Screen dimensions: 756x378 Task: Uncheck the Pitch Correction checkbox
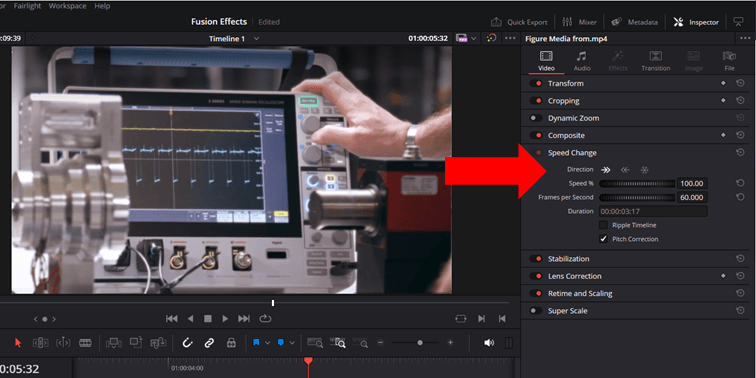coord(603,239)
